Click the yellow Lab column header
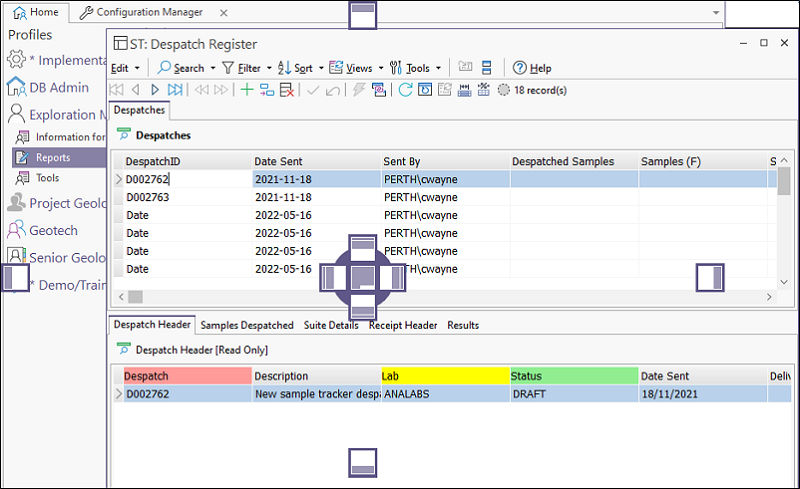 443,376
